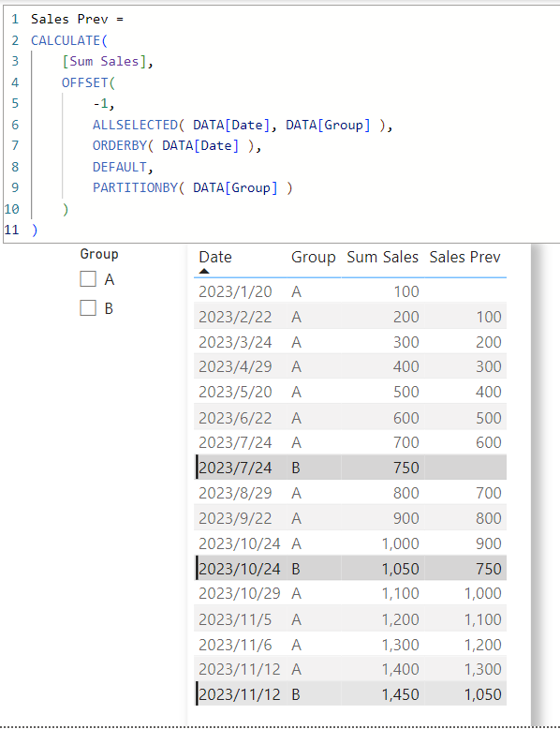
Task: Select the 2023/1/20 date cell
Action: 235,291
